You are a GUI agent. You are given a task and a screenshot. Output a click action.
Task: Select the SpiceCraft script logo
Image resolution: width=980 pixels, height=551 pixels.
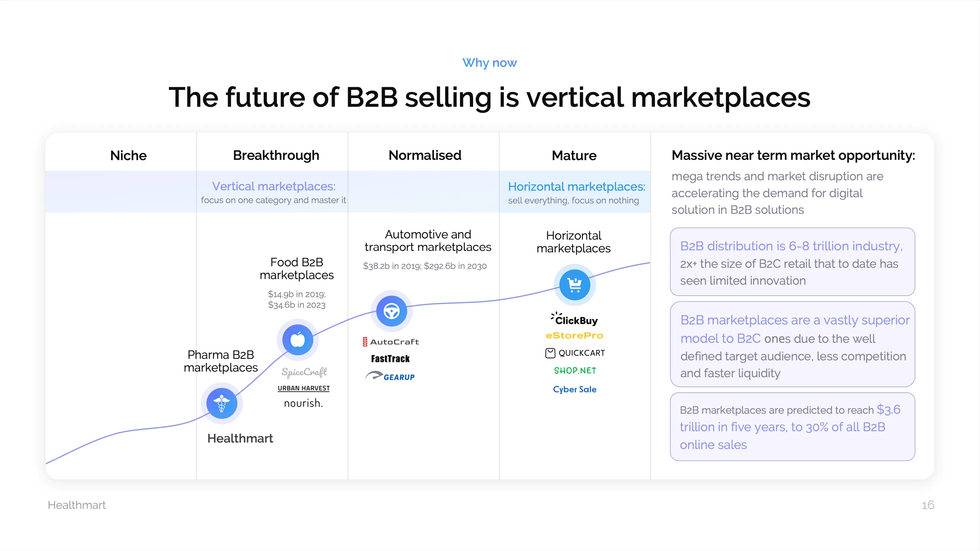[304, 372]
